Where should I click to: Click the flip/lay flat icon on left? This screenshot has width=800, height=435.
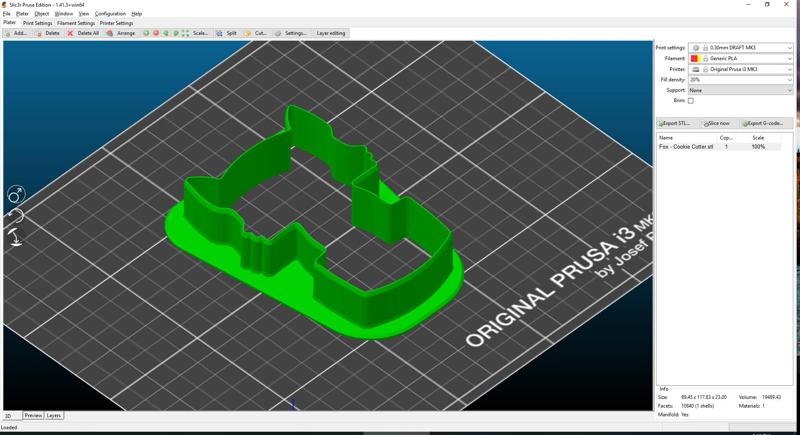[x=16, y=237]
